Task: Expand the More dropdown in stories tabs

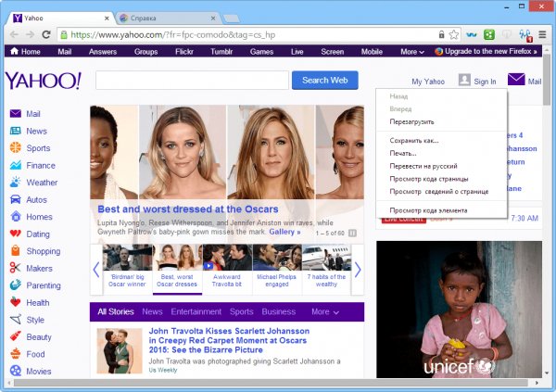Action: [x=325, y=311]
